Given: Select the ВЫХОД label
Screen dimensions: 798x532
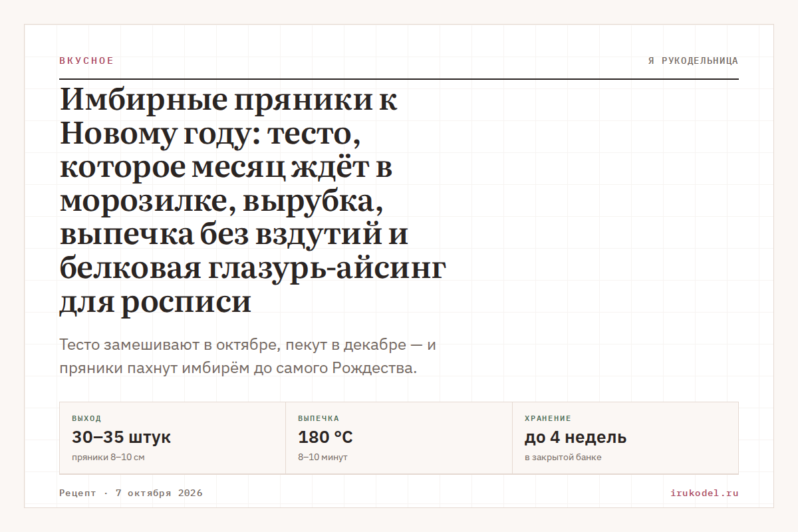Looking at the screenshot, I should click(86, 418).
